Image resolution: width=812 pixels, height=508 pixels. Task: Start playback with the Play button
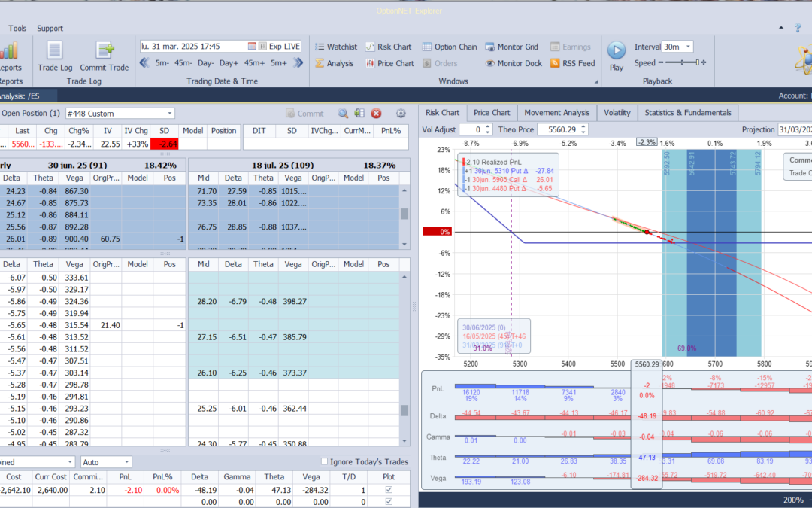(x=617, y=56)
